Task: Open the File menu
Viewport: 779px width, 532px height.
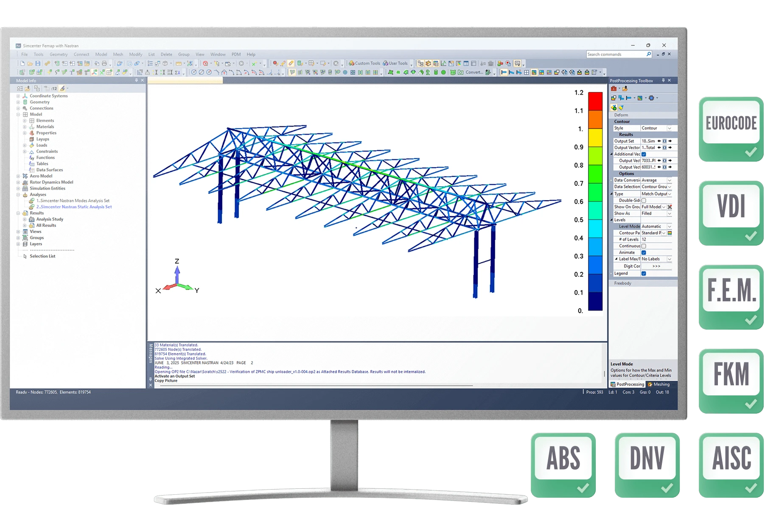Action: (x=25, y=54)
